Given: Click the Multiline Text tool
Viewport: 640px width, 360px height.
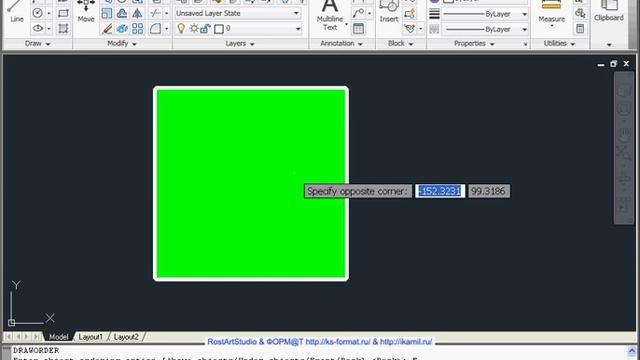Looking at the screenshot, I should (x=330, y=16).
